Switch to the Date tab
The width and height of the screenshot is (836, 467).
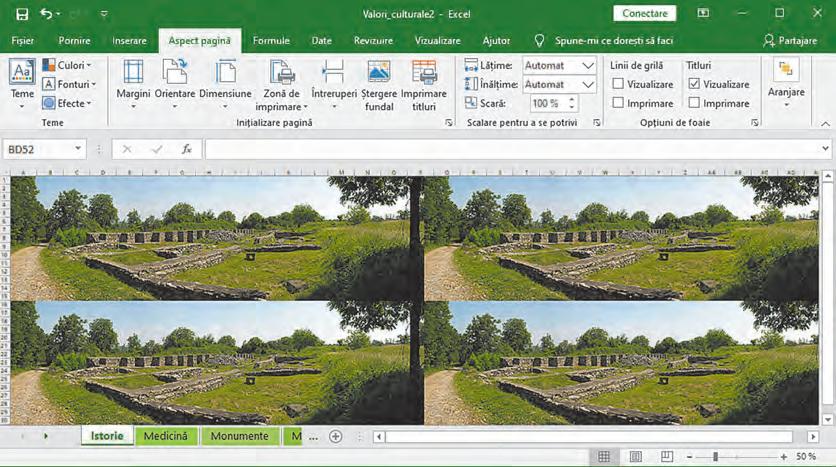click(321, 41)
